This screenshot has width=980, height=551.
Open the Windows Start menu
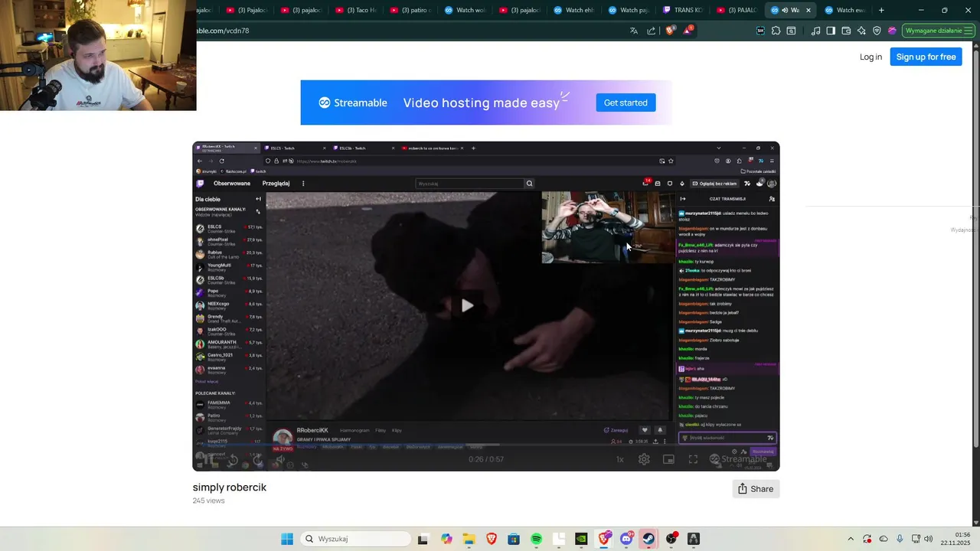pyautogui.click(x=287, y=539)
